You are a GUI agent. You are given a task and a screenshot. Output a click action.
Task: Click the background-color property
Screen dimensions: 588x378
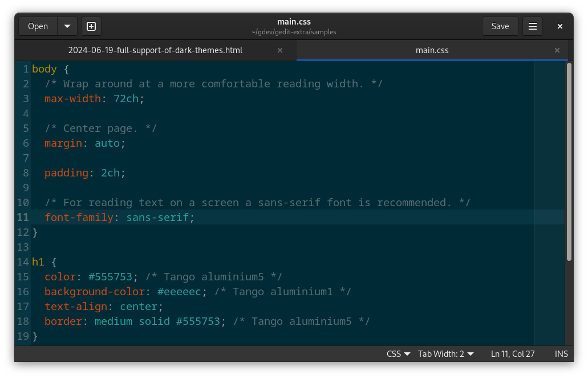click(x=95, y=292)
